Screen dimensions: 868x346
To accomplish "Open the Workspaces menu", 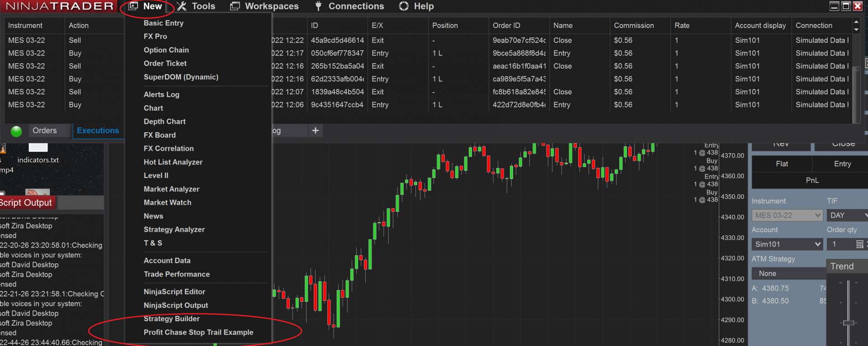I will [264, 6].
